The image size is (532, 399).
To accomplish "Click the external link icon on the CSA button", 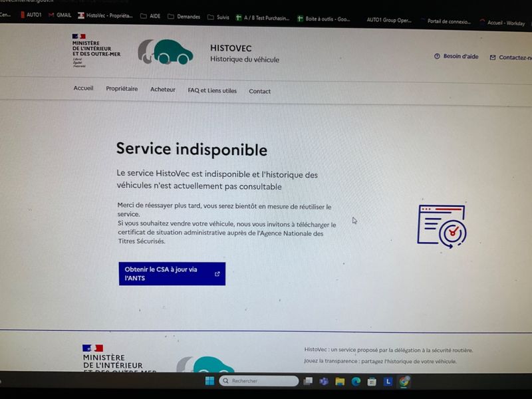I will [217, 274].
